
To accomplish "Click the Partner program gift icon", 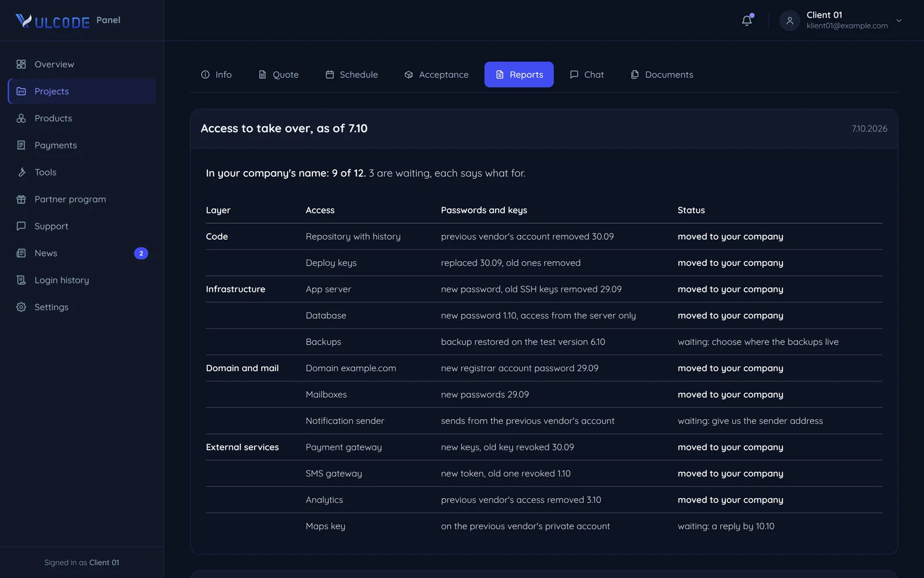I will tap(21, 199).
